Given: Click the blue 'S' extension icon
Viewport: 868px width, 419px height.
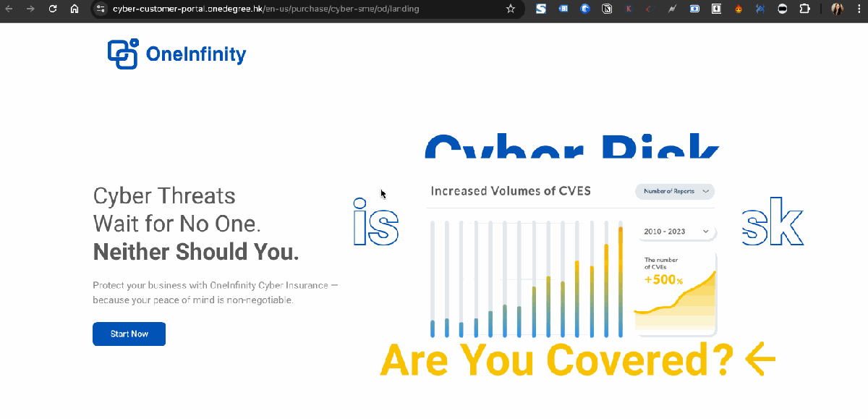Looking at the screenshot, I should (541, 9).
